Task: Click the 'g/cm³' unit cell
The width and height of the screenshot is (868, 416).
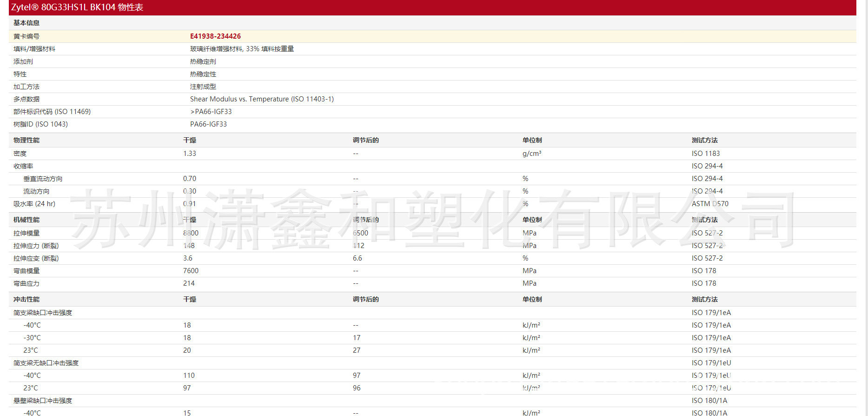Action: coord(532,154)
